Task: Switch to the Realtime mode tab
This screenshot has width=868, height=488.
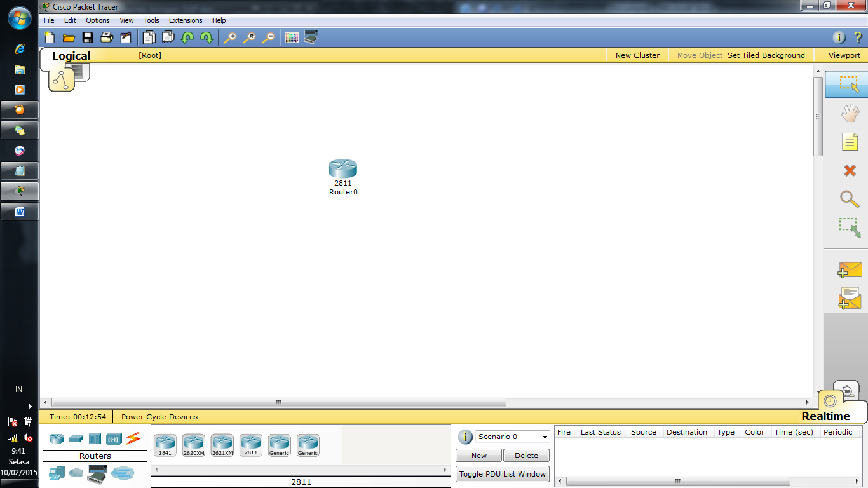Action: [825, 416]
